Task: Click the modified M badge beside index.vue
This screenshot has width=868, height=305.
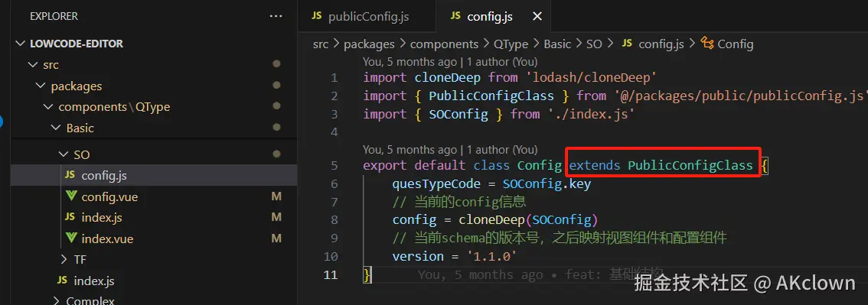Action: click(x=276, y=238)
